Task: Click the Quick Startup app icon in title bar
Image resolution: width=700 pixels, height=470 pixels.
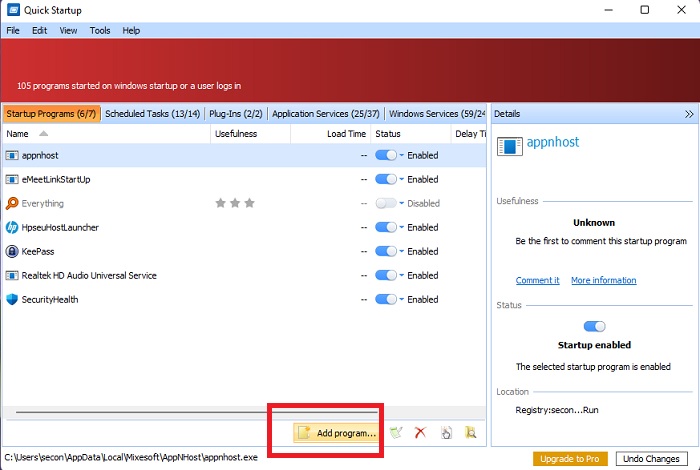Action: 13,10
